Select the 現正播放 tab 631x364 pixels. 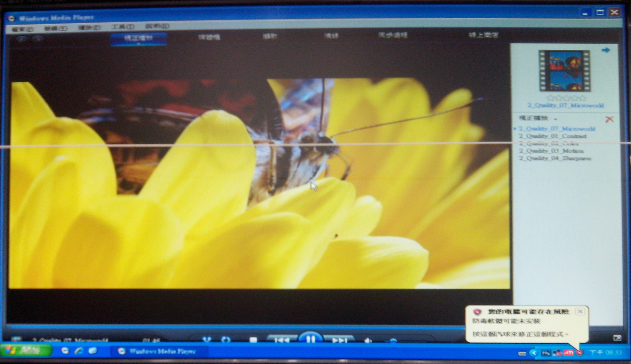tap(139, 38)
